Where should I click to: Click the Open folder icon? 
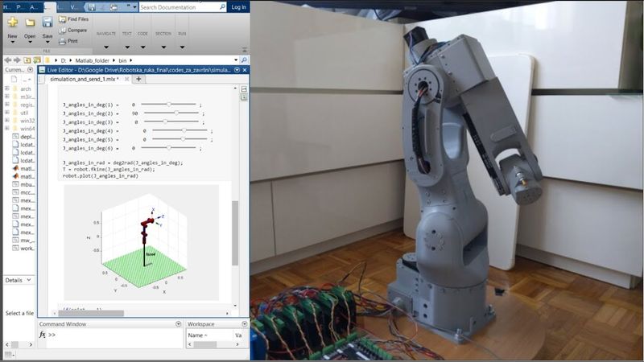30,23
